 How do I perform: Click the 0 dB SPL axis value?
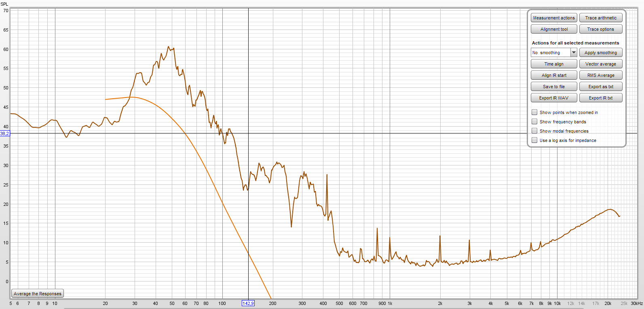[7, 281]
